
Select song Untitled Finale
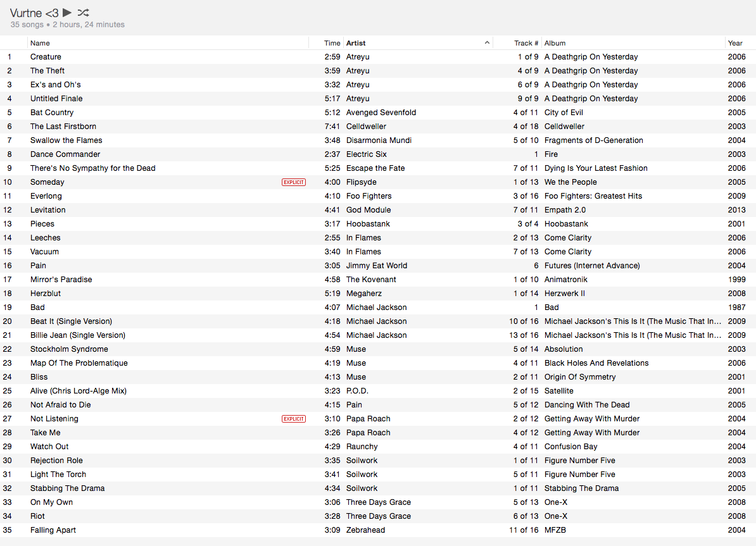coord(56,99)
